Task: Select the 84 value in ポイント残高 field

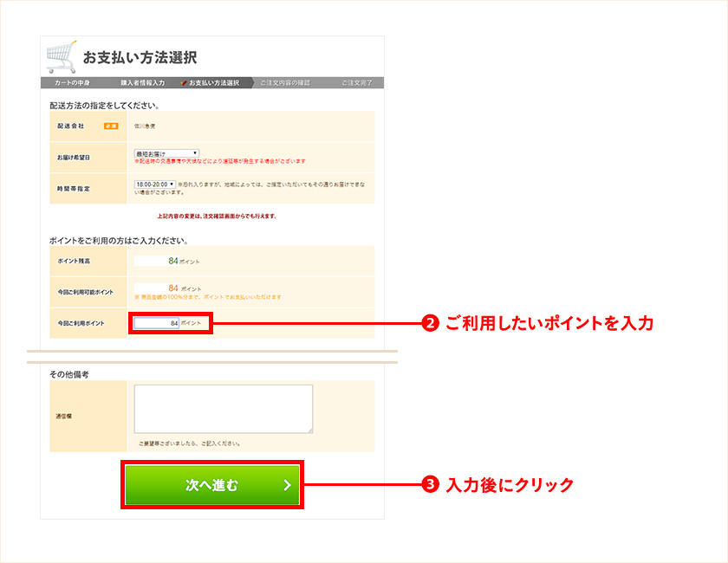Action: 172,260
